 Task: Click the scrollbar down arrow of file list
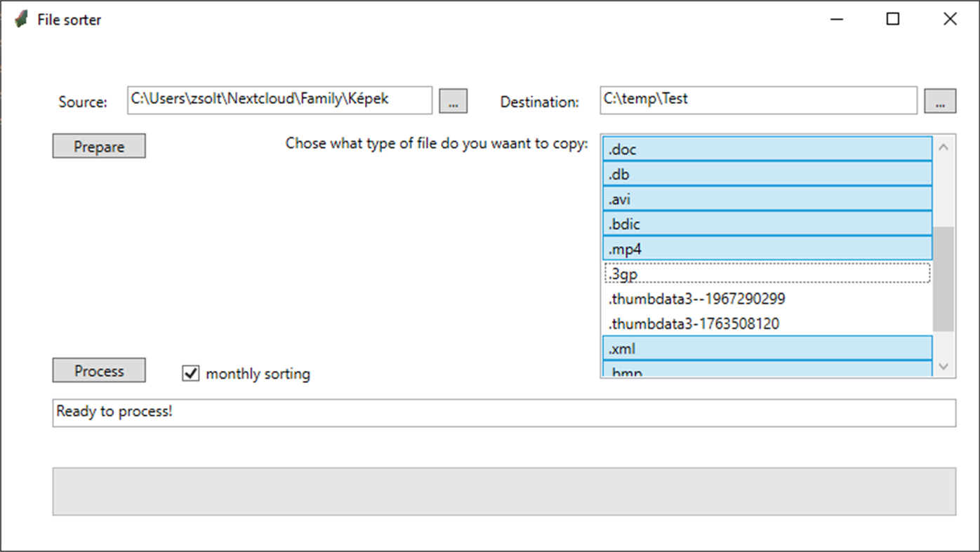pyautogui.click(x=943, y=366)
